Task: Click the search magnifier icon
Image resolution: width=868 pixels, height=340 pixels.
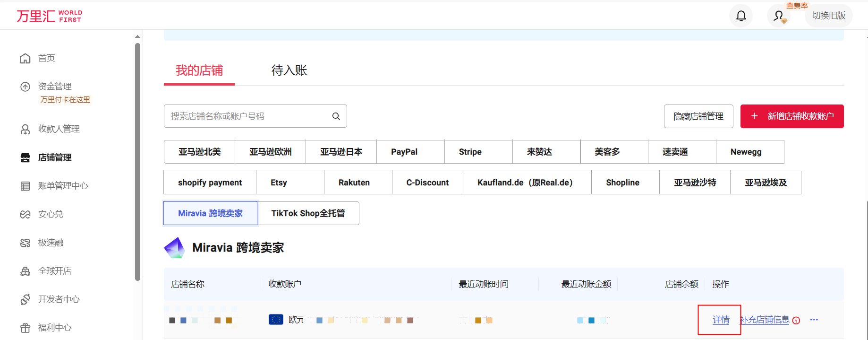Action: point(336,116)
